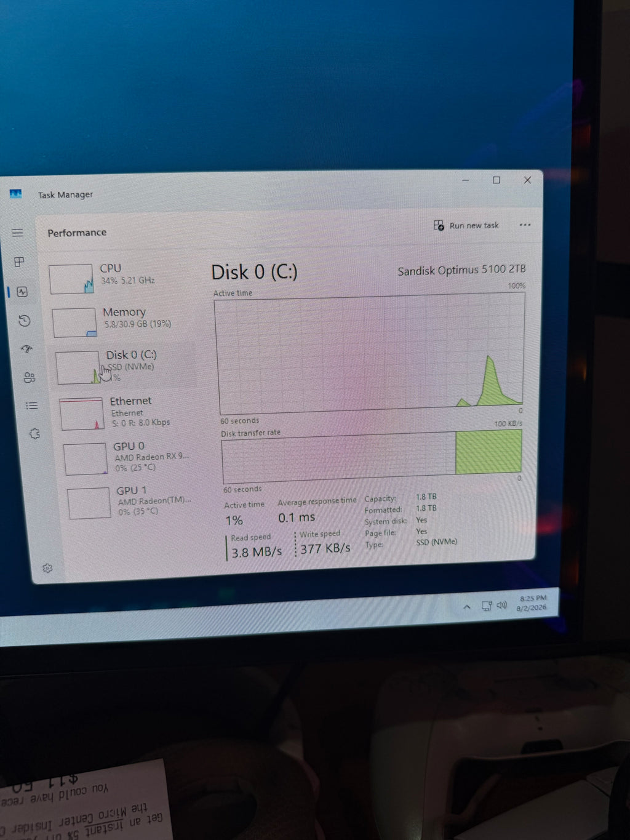The width and height of the screenshot is (630, 840).
Task: Click the CPU mini graph thumbnail
Action: tap(71, 279)
